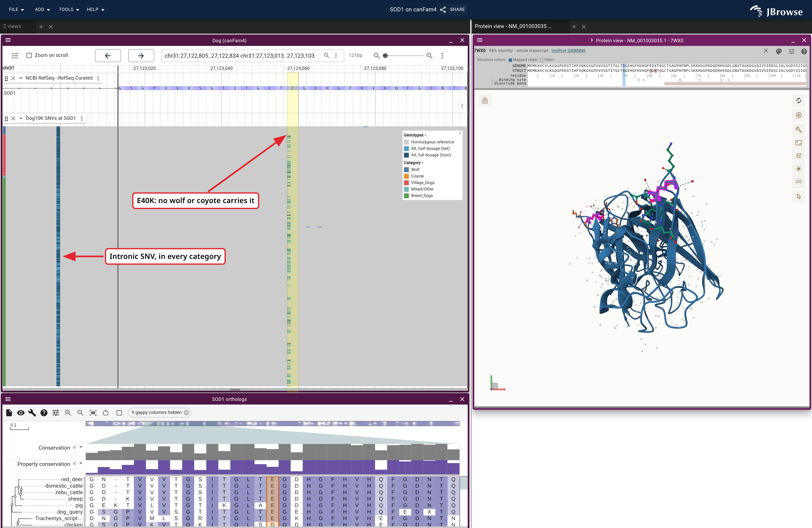Select the 2 views tab
Viewport: 812px width, 528px height.
click(x=12, y=26)
